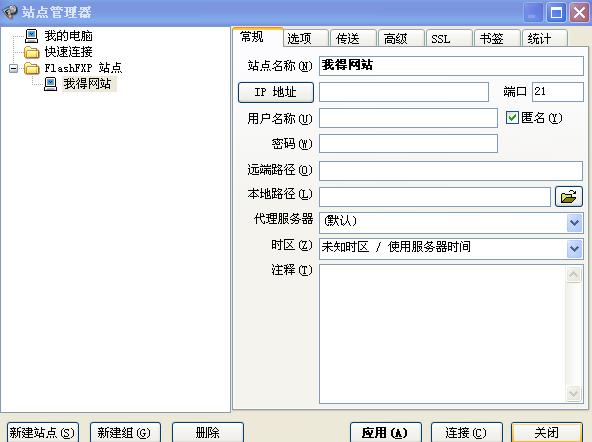The image size is (592, 442).
Task: Click the IP address input field
Action: click(404, 92)
